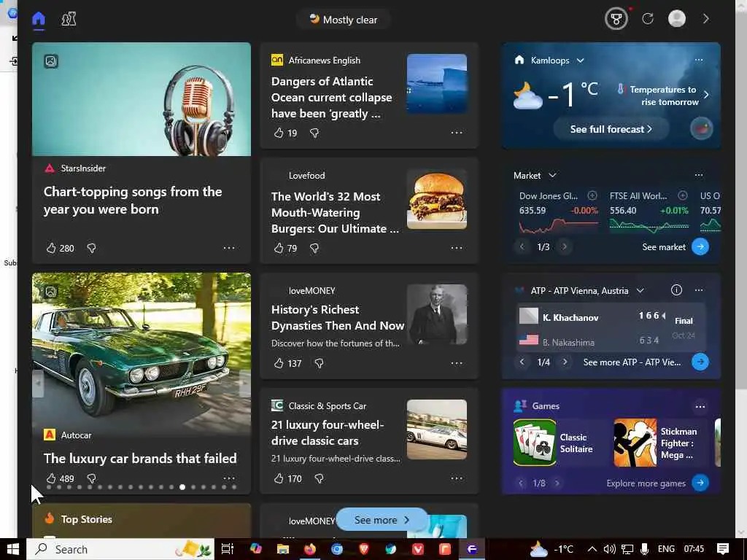Open more options for Africanews card
Image resolution: width=747 pixels, height=560 pixels.
[x=457, y=133]
